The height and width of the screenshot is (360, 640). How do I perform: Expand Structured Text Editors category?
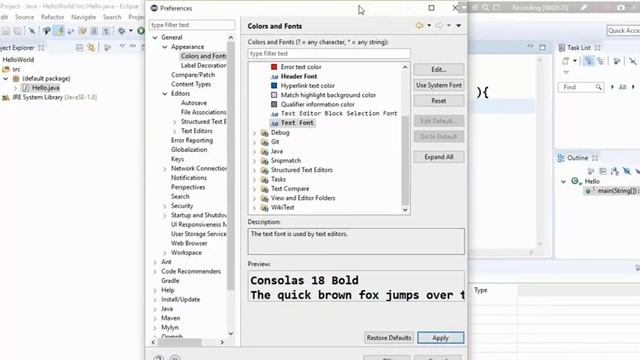click(x=254, y=170)
